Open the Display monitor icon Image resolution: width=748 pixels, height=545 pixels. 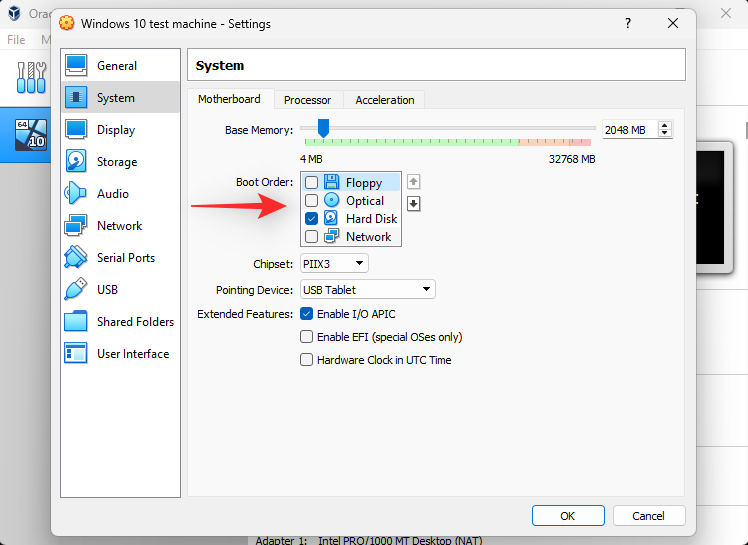[x=76, y=129]
